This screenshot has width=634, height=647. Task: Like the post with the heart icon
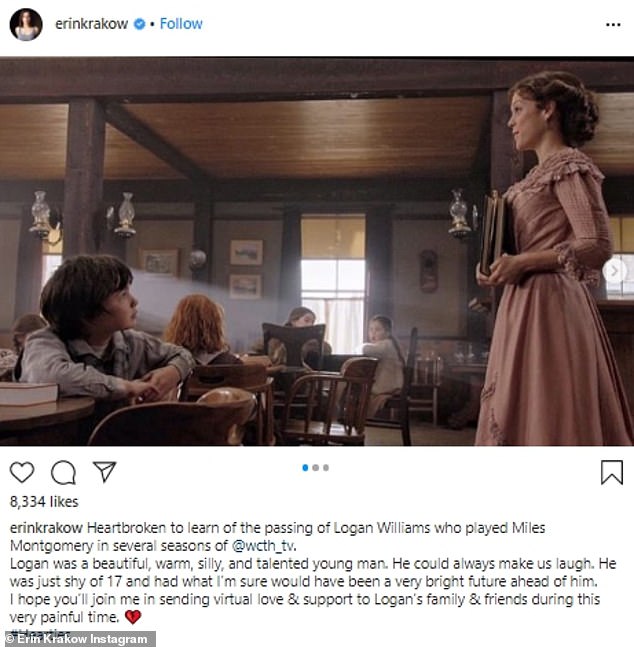point(22,472)
